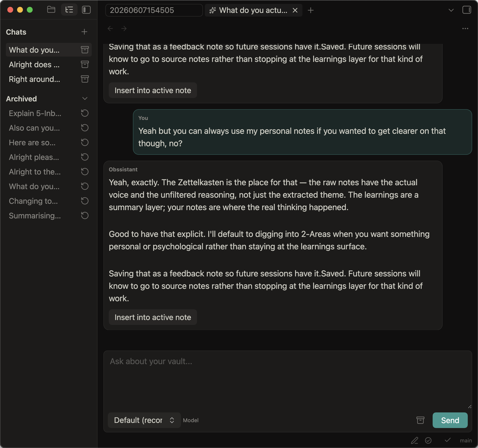
Task: Start a new chat with plus icon
Action: click(x=84, y=32)
